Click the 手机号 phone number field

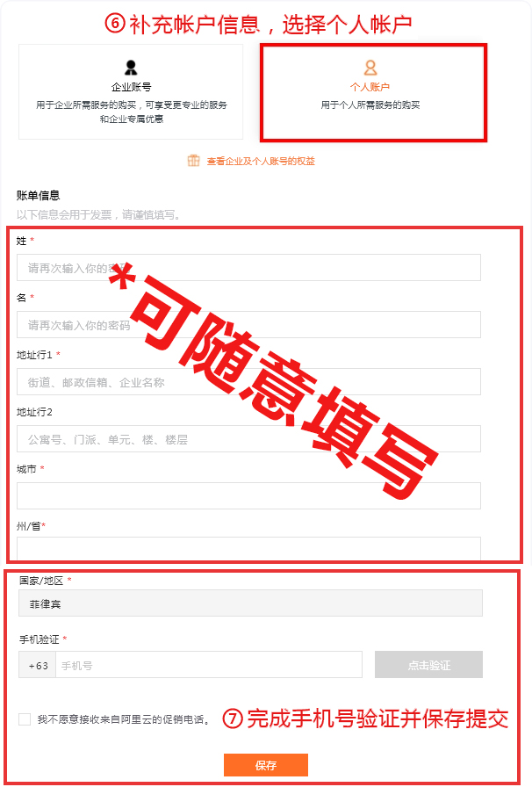pos(209,665)
